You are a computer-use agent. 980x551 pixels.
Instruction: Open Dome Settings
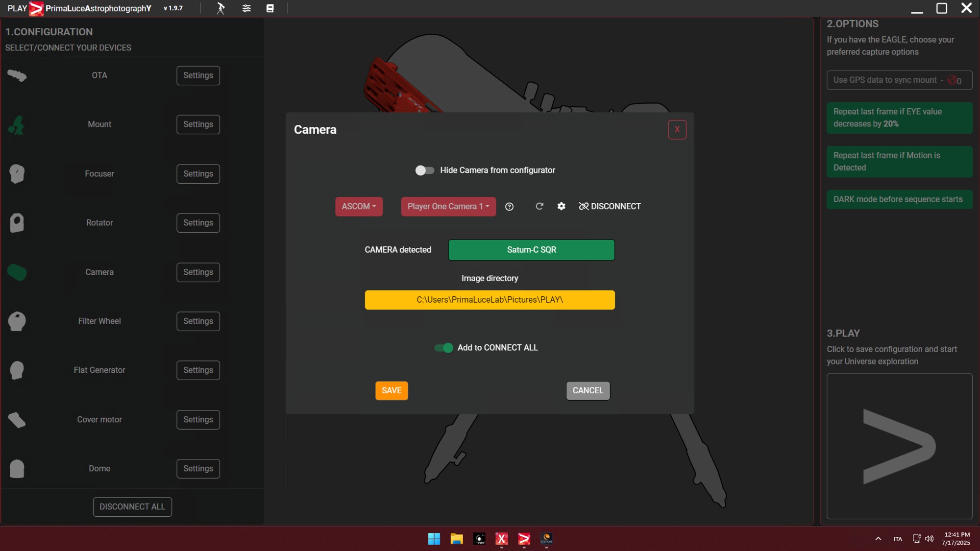click(198, 469)
